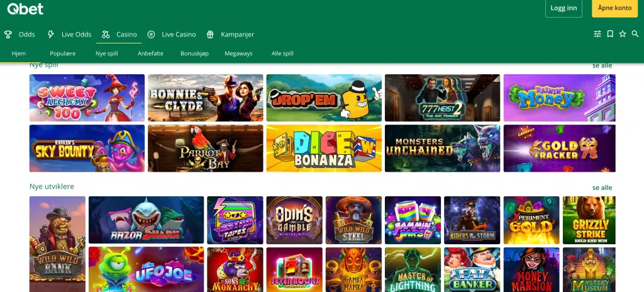
Task: Open the Rainin' Money game
Action: tap(559, 98)
